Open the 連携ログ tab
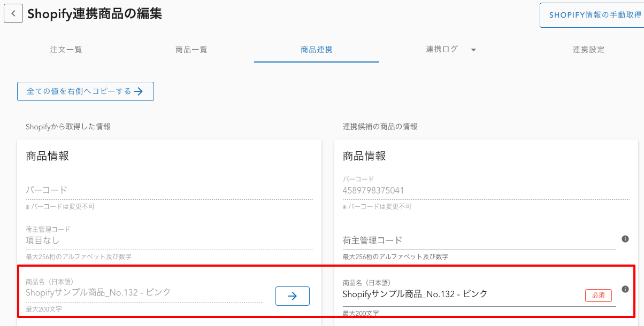This screenshot has width=644, height=326. point(442,49)
